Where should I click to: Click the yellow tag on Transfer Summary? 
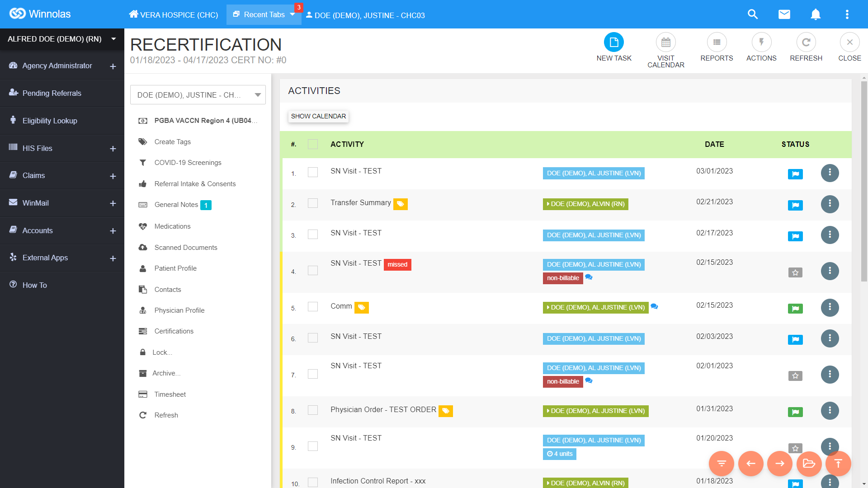pos(401,204)
